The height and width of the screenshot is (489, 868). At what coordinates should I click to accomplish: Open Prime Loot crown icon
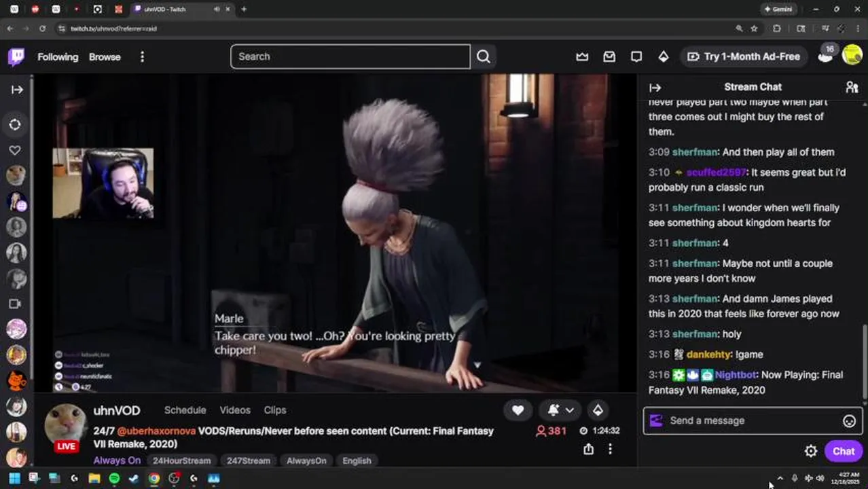point(582,56)
